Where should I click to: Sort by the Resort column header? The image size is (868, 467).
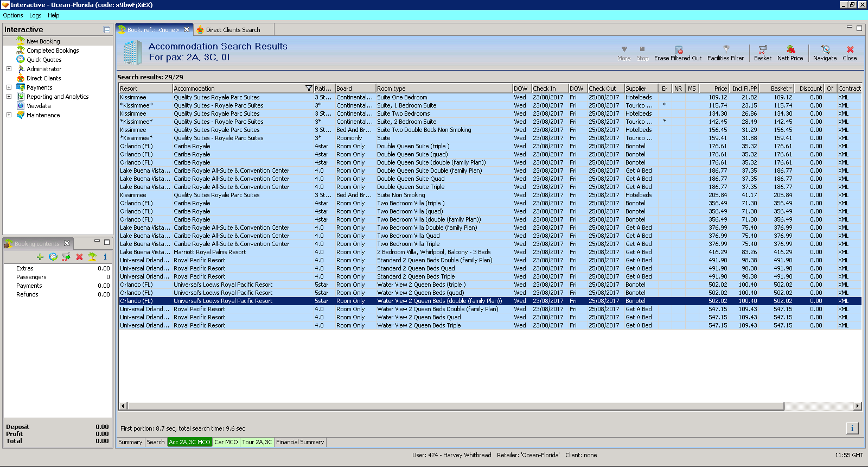(x=145, y=89)
